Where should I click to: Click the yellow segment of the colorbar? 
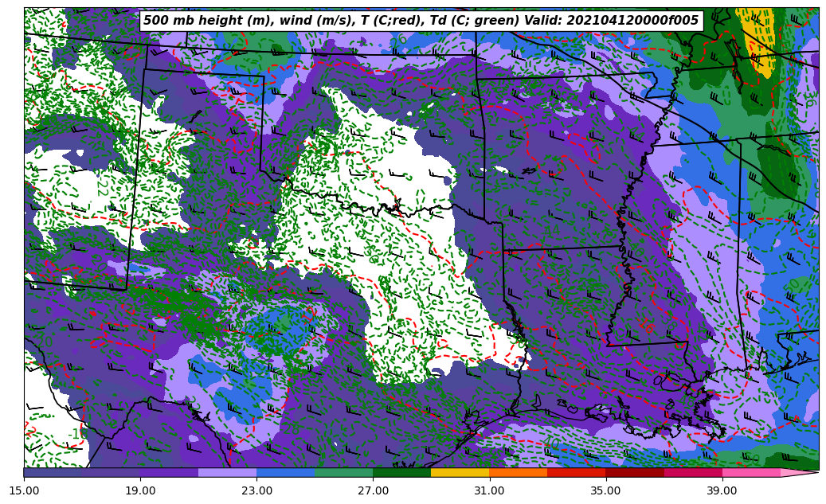(460, 472)
